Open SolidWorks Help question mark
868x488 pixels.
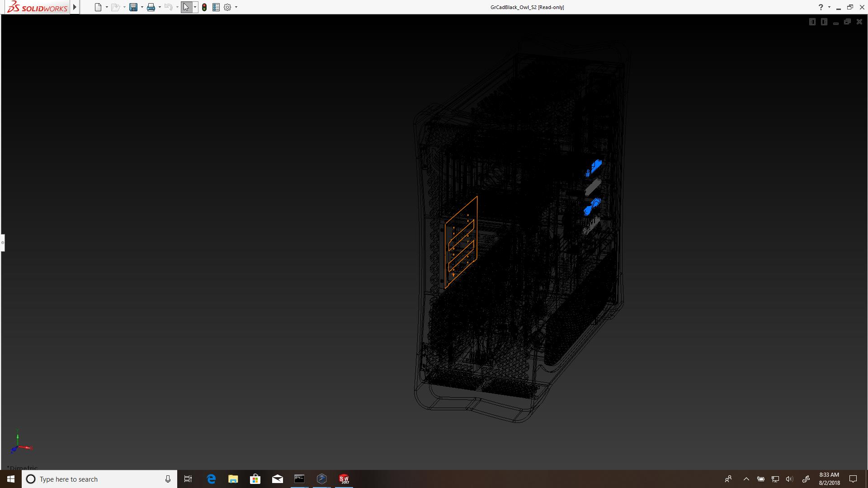[x=821, y=7]
